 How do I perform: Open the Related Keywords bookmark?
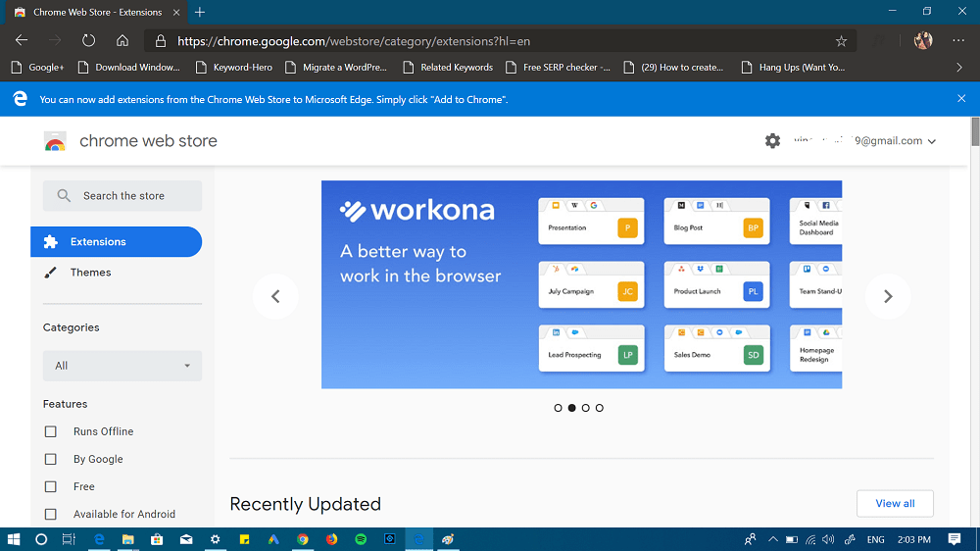pos(448,67)
